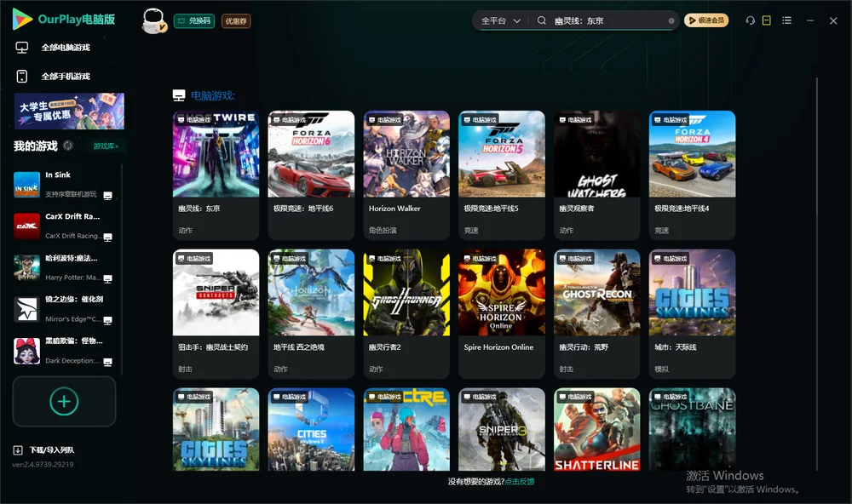852x504 pixels.
Task: Click the refresh icon next to 我的游戏
Action: (68, 146)
